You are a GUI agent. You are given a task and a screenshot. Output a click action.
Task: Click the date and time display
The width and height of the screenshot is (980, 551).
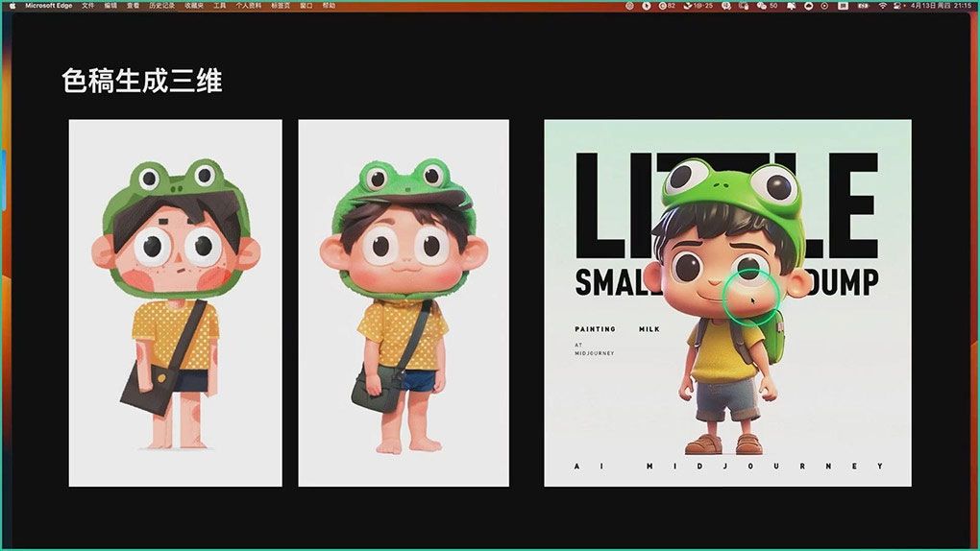pos(939,5)
